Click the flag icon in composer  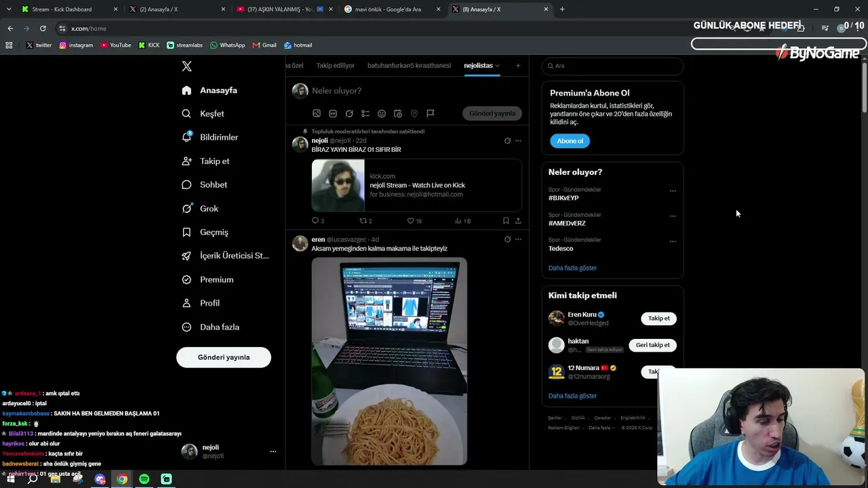(x=431, y=113)
